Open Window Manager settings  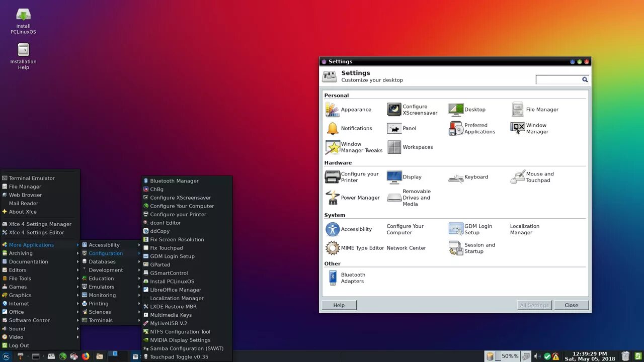(529, 128)
